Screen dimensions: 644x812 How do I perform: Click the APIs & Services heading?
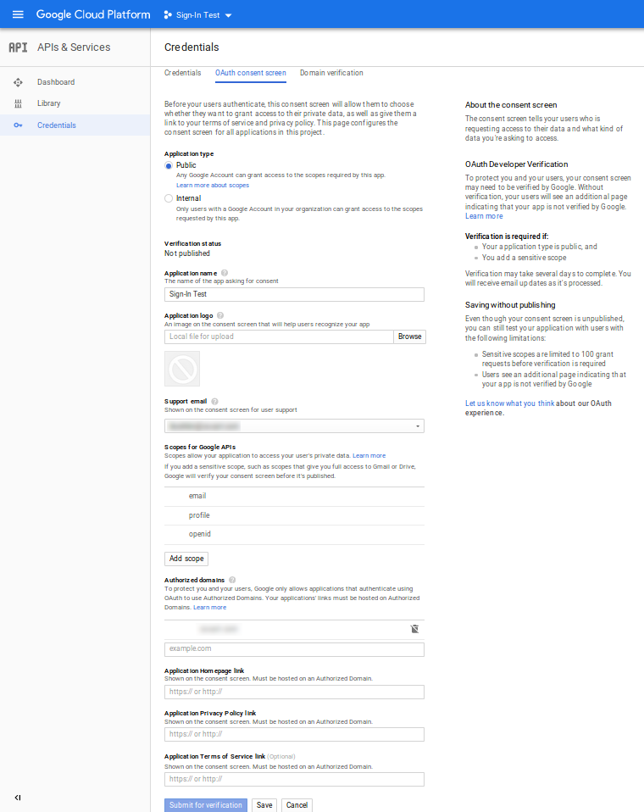pyautogui.click(x=74, y=47)
